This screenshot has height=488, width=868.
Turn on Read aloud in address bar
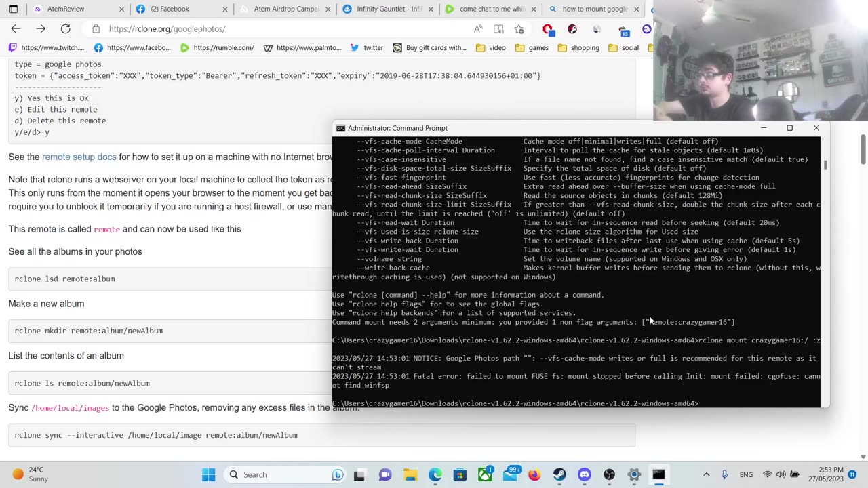(x=479, y=28)
